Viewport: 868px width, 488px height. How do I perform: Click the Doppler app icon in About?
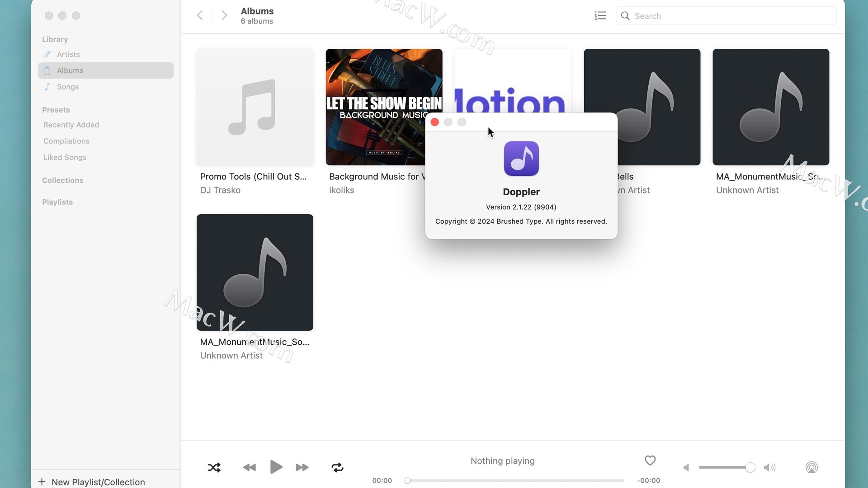click(x=521, y=159)
